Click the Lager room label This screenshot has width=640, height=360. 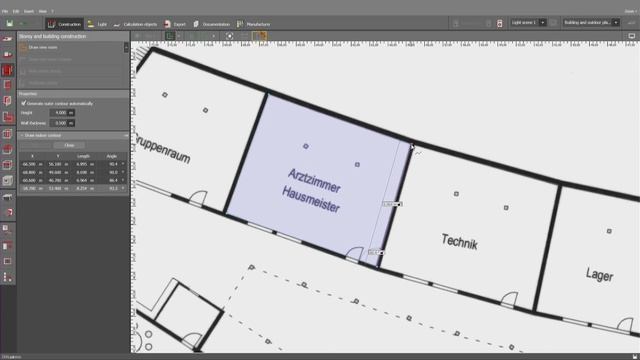(x=600, y=274)
